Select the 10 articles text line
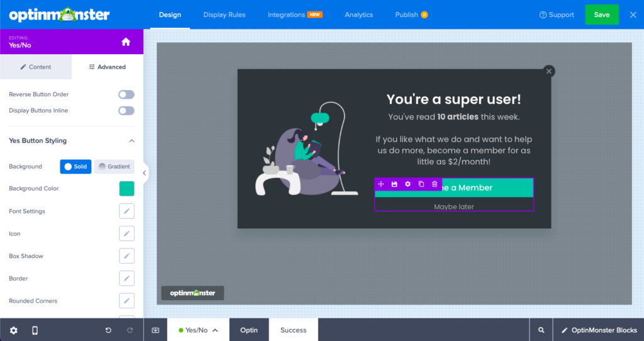644x341 pixels. 454,117
